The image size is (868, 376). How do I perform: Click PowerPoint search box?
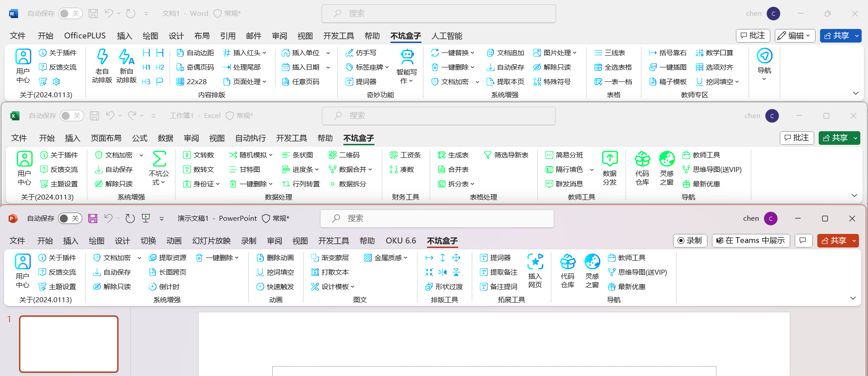pos(437,219)
